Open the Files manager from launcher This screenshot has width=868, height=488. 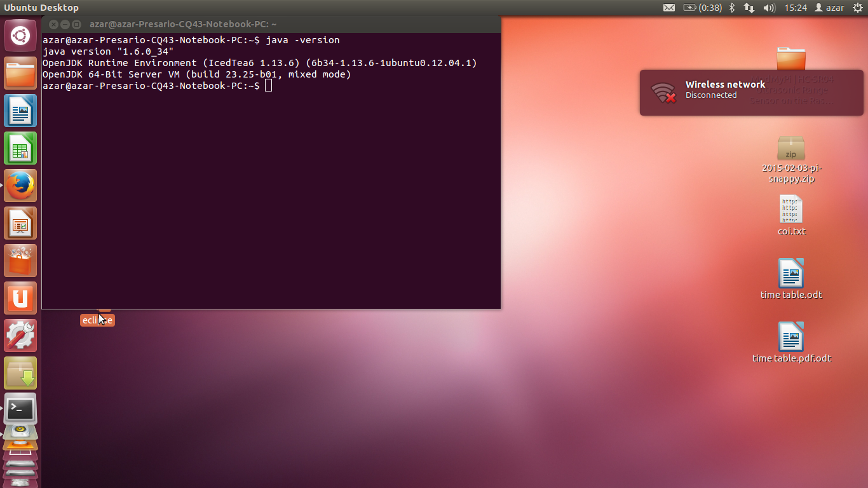pyautogui.click(x=20, y=73)
